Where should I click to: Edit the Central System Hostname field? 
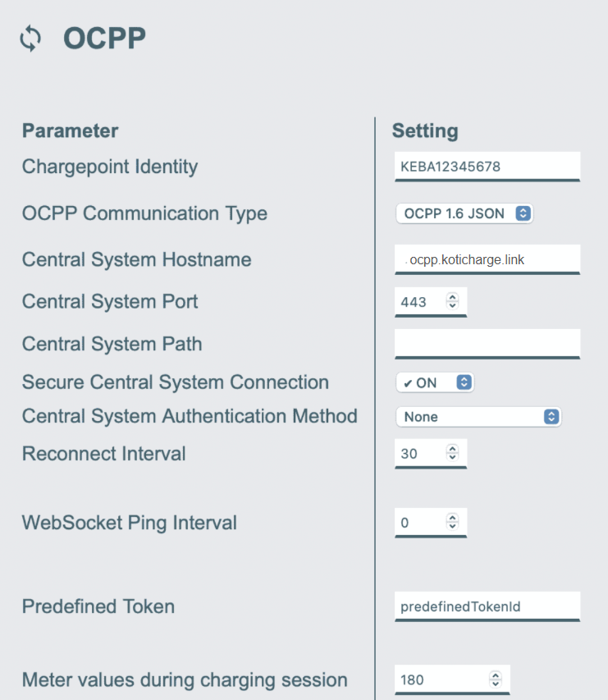(x=487, y=259)
